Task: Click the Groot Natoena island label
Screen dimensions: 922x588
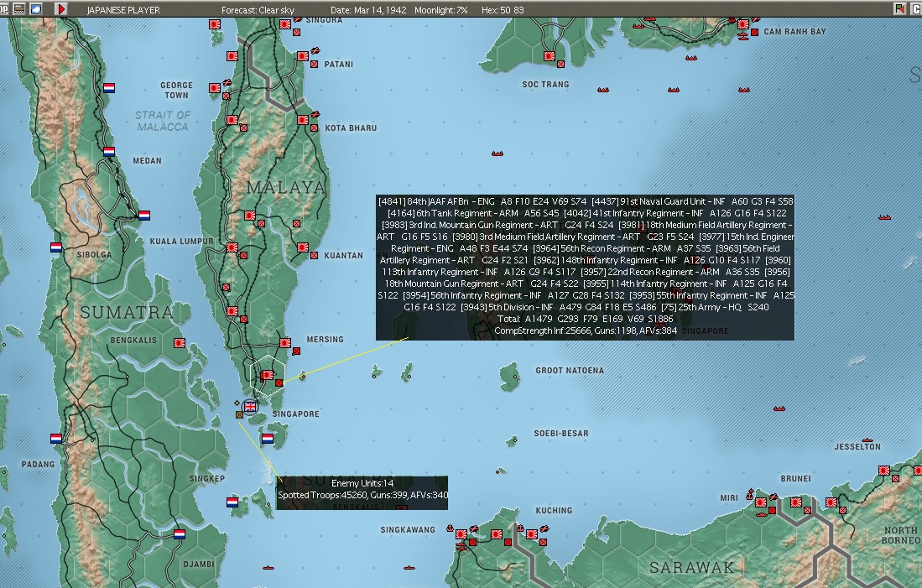Action: [570, 371]
